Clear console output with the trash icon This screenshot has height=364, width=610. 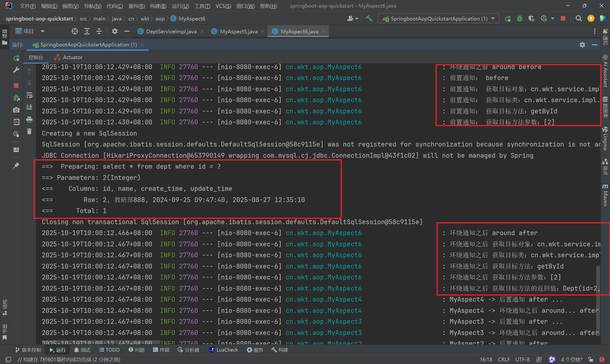(x=29, y=131)
